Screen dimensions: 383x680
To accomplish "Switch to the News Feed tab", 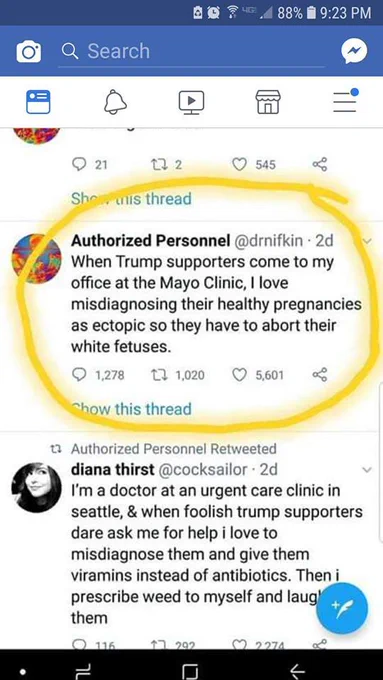I will pyautogui.click(x=38, y=102).
